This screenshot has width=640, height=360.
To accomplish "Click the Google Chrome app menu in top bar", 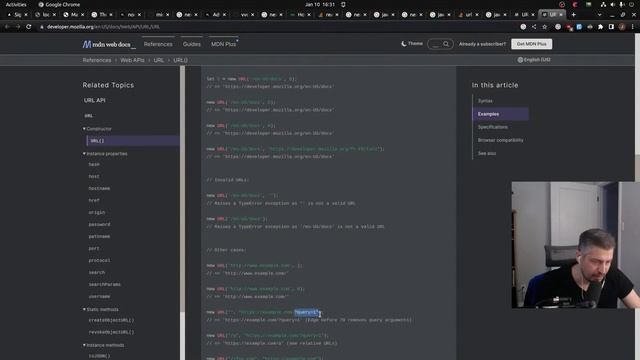I will coord(59,4).
